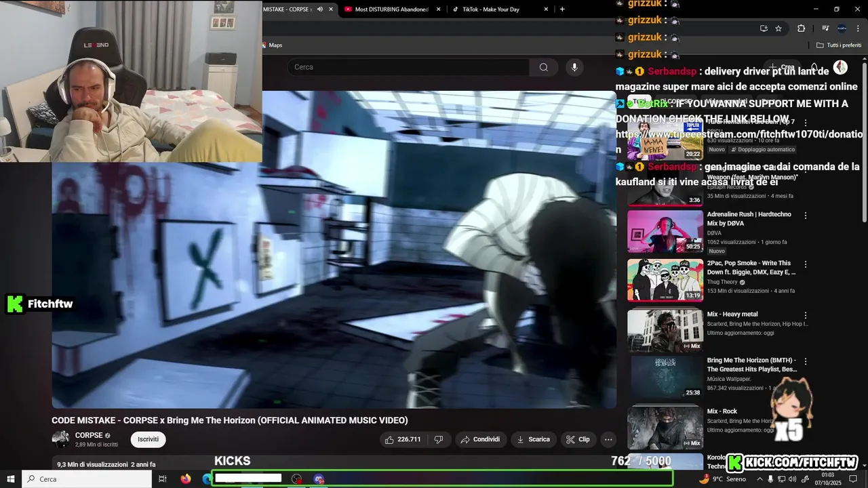Screen dimensions: 868x488
Task: Open YouTube account avatar menu
Action: coord(840,67)
